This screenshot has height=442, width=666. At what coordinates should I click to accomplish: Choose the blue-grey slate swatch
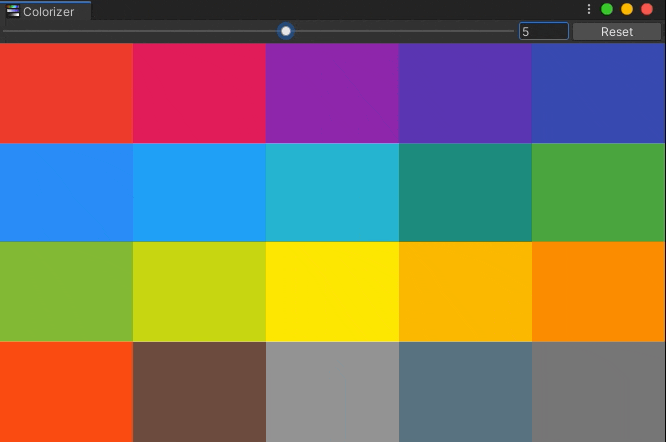(465, 392)
